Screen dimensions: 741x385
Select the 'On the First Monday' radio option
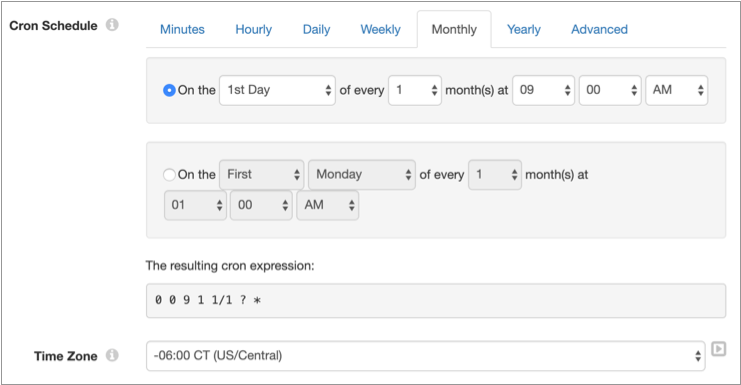point(169,175)
